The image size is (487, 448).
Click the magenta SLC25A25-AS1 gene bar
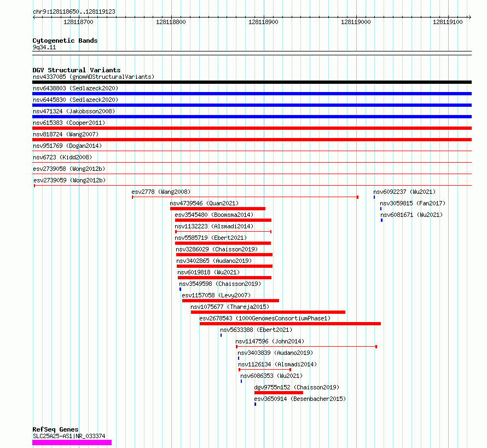coord(72,443)
